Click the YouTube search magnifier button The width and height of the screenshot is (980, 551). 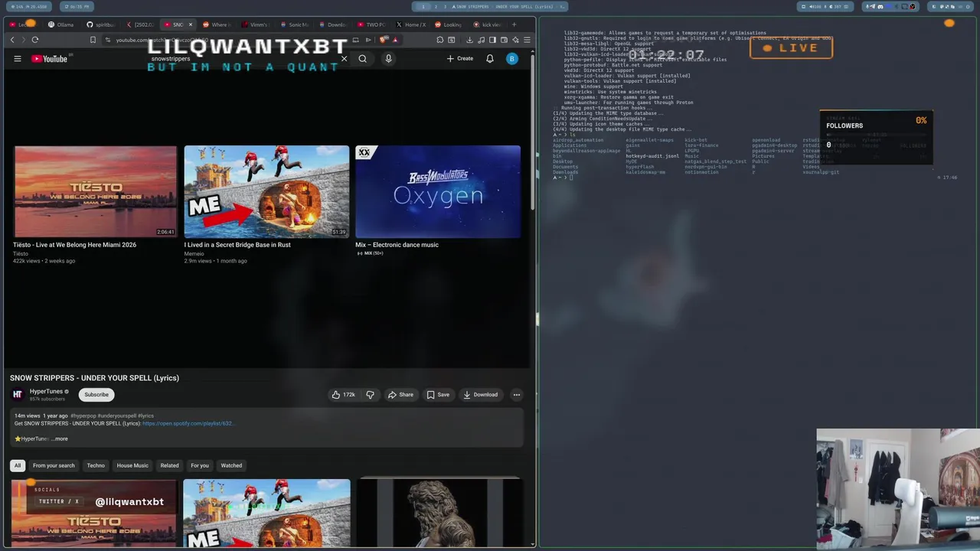[x=363, y=59]
